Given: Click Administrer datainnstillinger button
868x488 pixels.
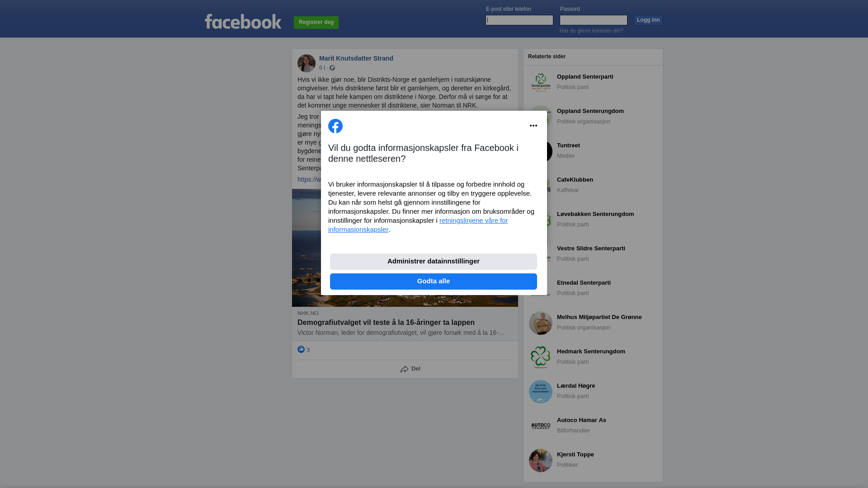Looking at the screenshot, I should tap(434, 262).
